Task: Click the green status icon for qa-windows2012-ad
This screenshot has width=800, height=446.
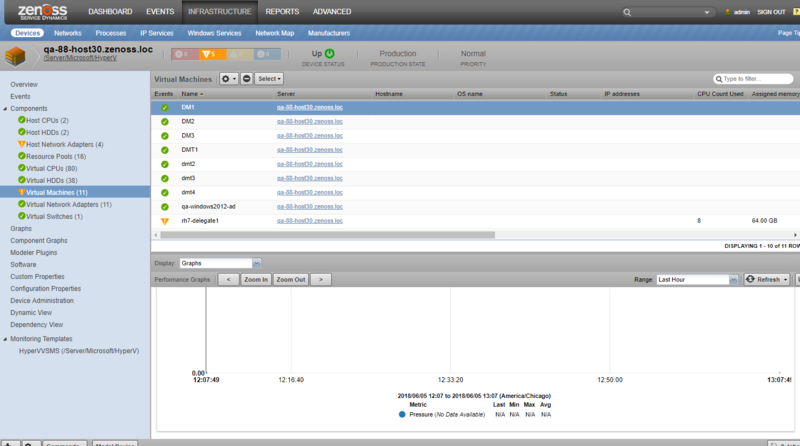Action: (164, 207)
